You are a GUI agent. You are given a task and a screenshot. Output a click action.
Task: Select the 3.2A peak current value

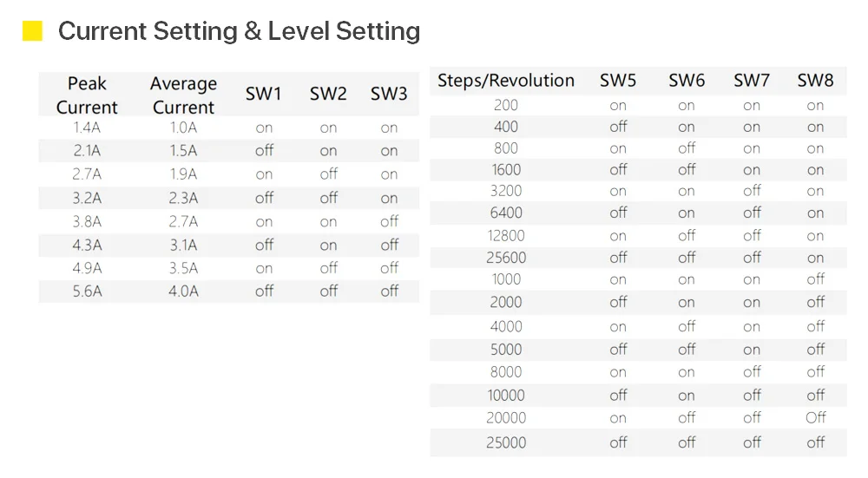pos(87,198)
